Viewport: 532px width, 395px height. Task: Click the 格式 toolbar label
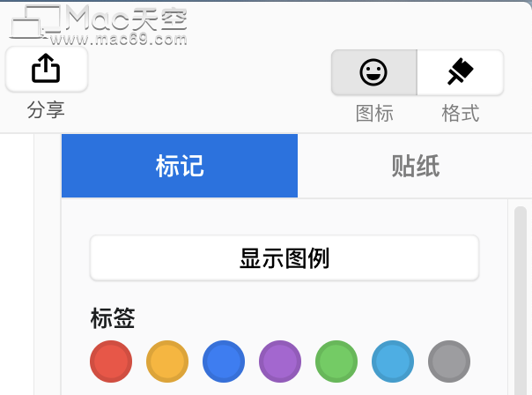(x=461, y=113)
